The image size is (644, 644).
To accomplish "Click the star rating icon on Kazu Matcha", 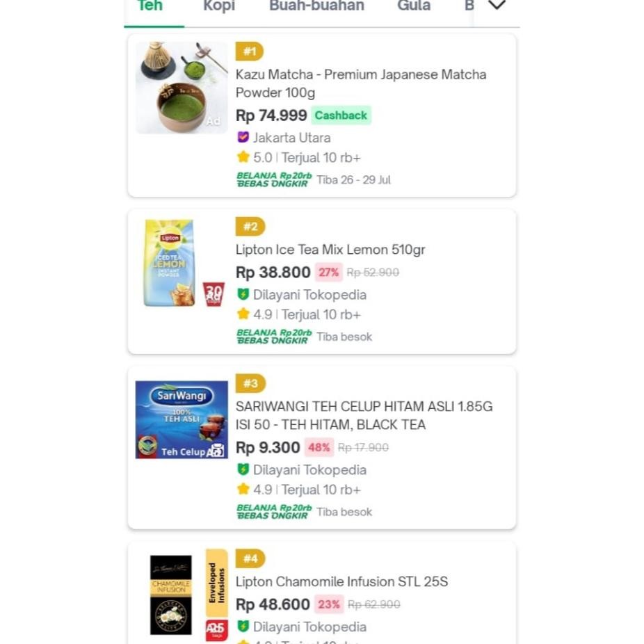I will pyautogui.click(x=243, y=157).
